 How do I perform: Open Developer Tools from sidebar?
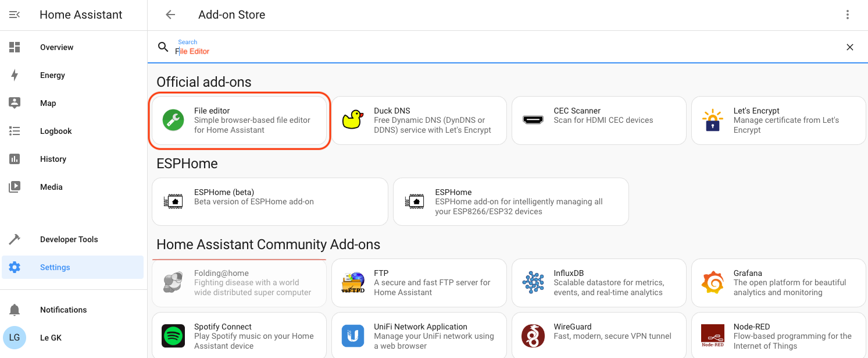click(69, 239)
